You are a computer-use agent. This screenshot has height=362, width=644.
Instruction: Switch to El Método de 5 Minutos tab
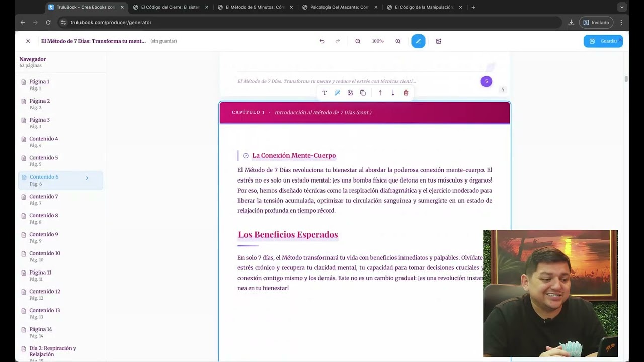[x=255, y=7]
